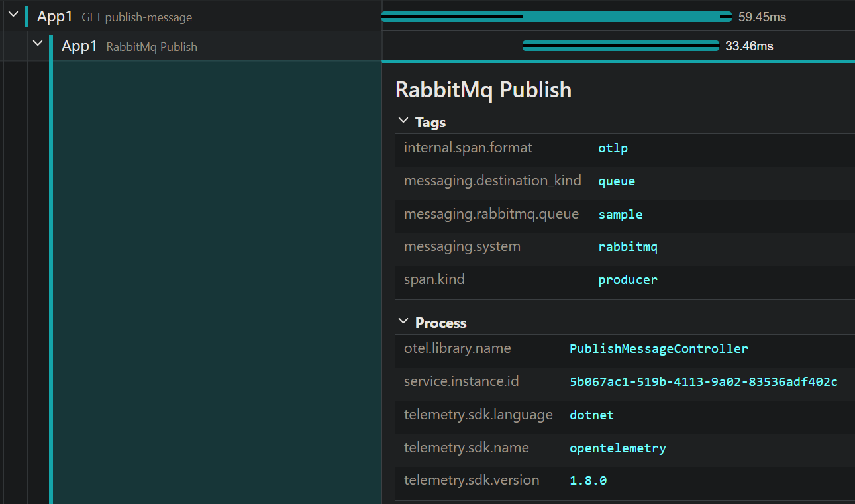Click the opentelemetry value
855x504 pixels.
point(618,448)
